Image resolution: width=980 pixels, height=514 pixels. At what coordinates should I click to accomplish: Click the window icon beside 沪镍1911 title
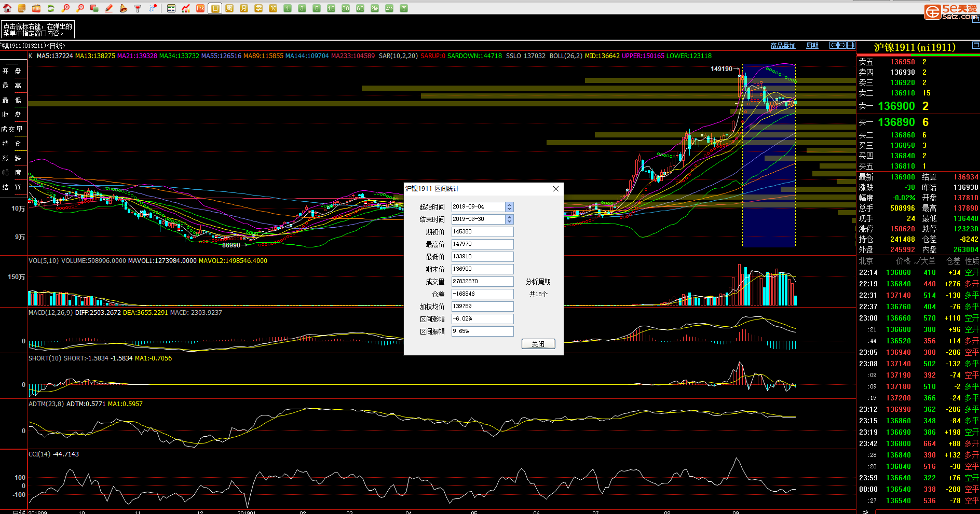tap(975, 45)
